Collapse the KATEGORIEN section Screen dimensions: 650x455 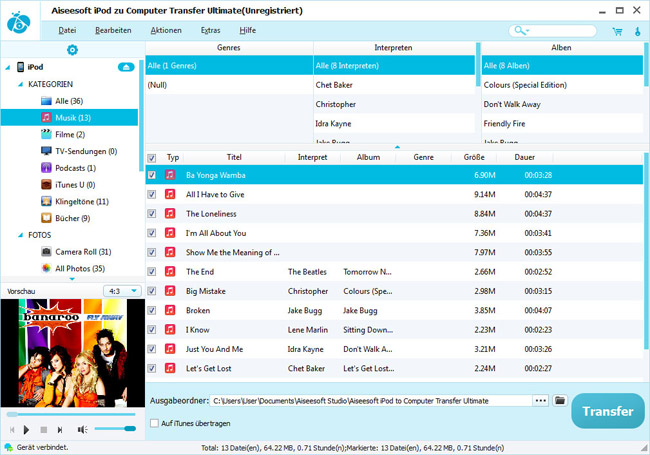(x=20, y=85)
